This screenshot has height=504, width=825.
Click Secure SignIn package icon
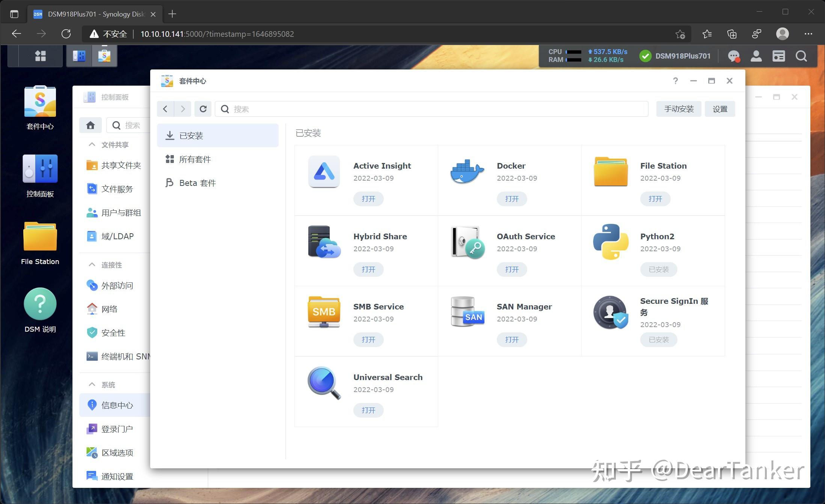tap(611, 312)
